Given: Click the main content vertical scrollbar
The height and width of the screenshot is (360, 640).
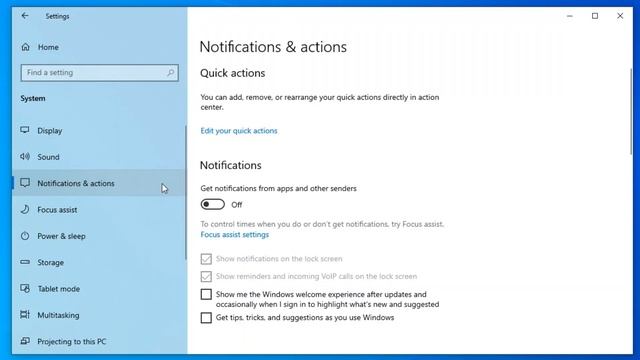Looking at the screenshot, I should 631,111.
